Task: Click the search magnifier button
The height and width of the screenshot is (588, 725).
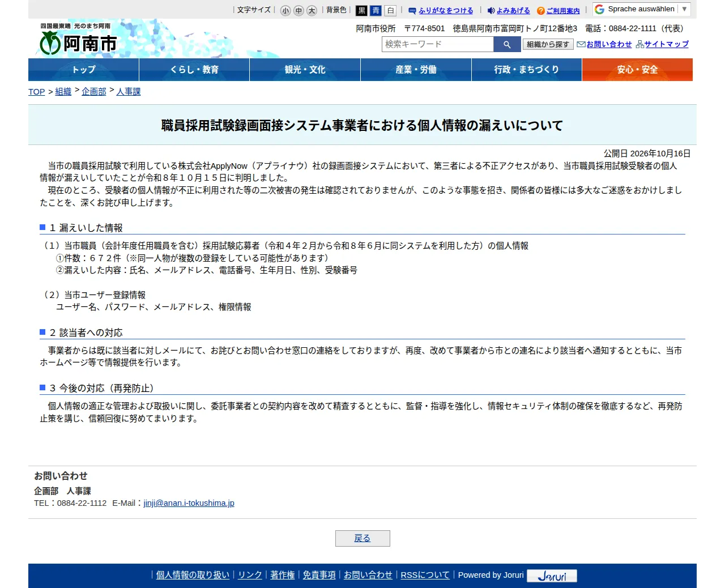Action: (x=507, y=44)
